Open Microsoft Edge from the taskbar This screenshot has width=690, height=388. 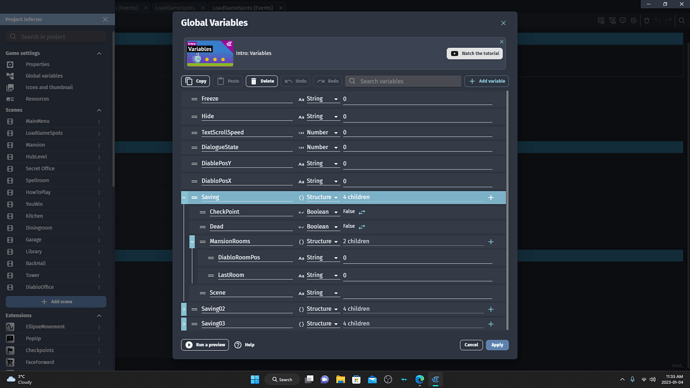419,379
